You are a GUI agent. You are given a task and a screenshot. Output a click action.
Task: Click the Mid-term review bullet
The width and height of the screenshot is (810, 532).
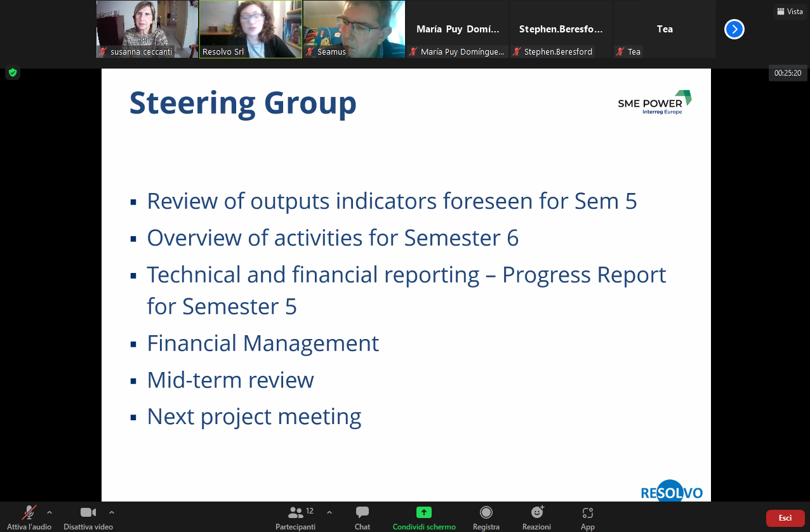tap(230, 380)
